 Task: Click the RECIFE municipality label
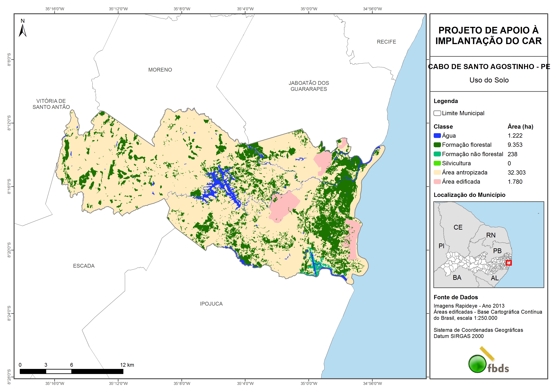pyautogui.click(x=386, y=42)
